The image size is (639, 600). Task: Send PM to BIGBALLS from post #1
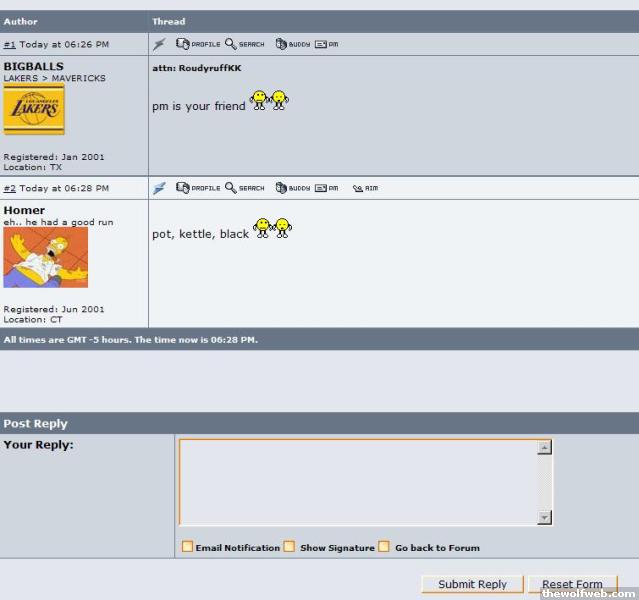pos(327,44)
